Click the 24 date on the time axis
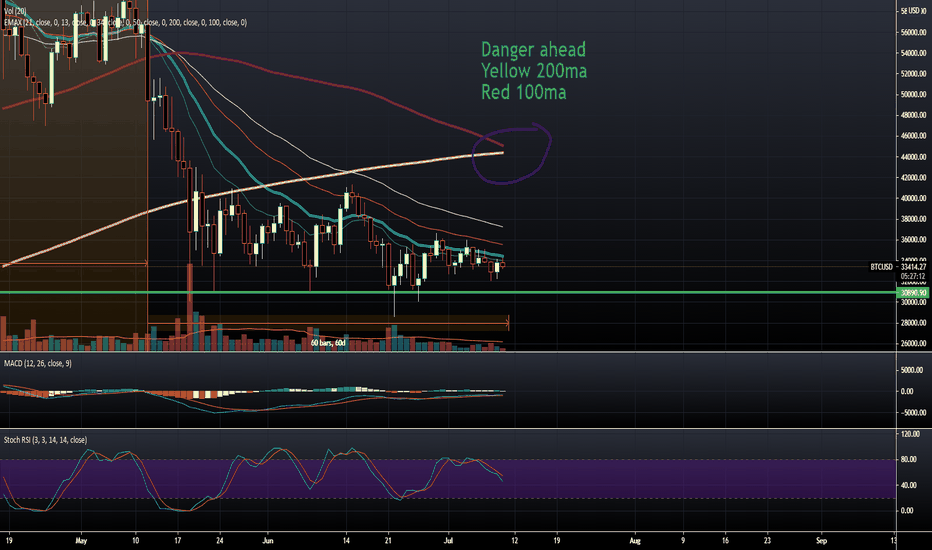The image size is (932, 550). click(220, 540)
